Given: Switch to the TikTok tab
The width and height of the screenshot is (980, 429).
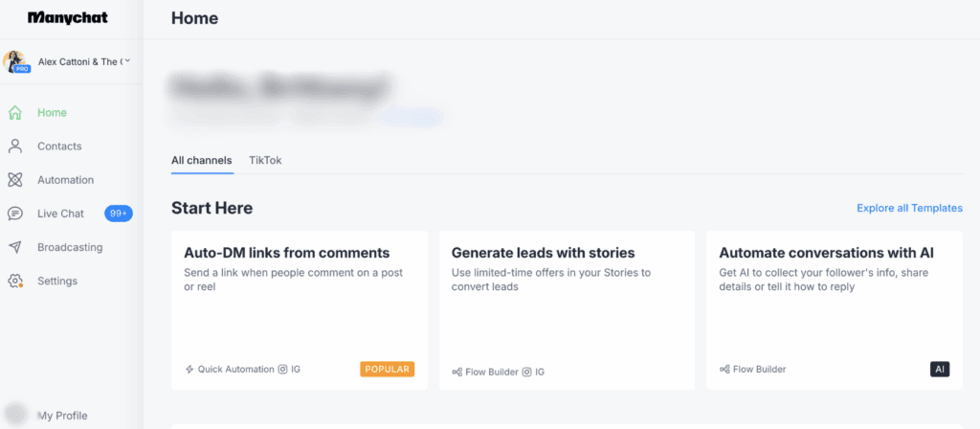Looking at the screenshot, I should 265,161.
